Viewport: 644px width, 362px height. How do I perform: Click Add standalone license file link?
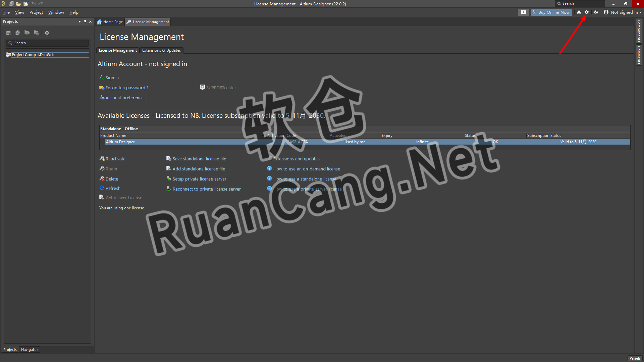point(199,169)
